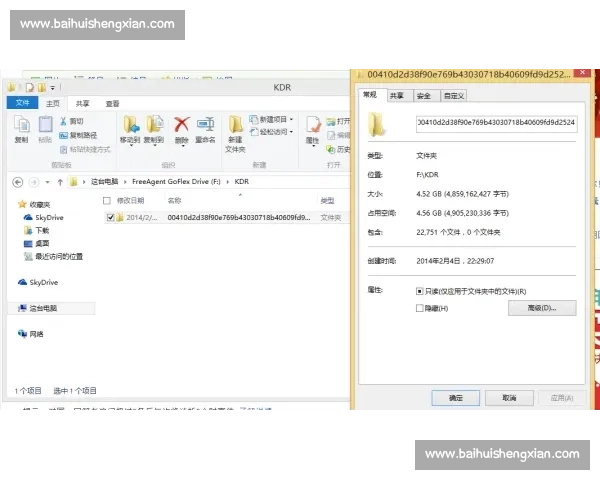Sort by Type (类型) column header
The width and height of the screenshot is (600, 480).
328,201
